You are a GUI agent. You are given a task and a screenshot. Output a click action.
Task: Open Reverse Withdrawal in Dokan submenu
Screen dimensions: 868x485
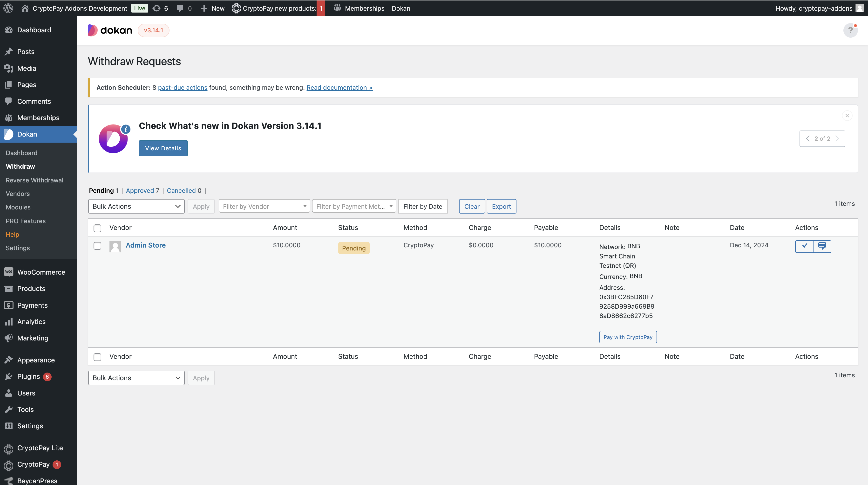34,180
